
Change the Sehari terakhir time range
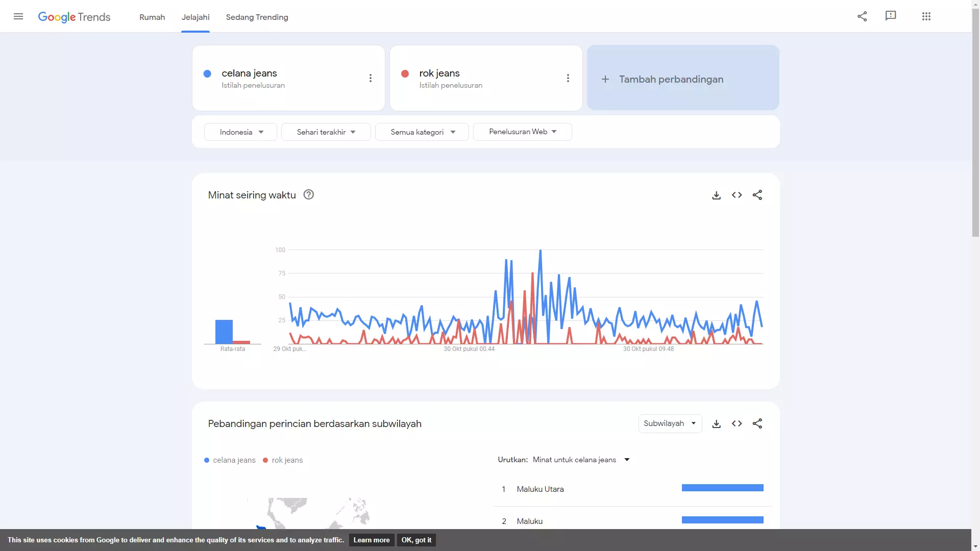point(326,132)
